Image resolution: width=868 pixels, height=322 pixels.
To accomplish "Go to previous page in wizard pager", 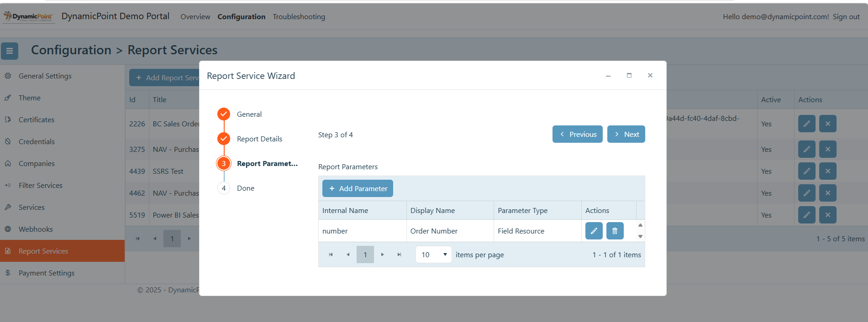I will click(x=348, y=254).
